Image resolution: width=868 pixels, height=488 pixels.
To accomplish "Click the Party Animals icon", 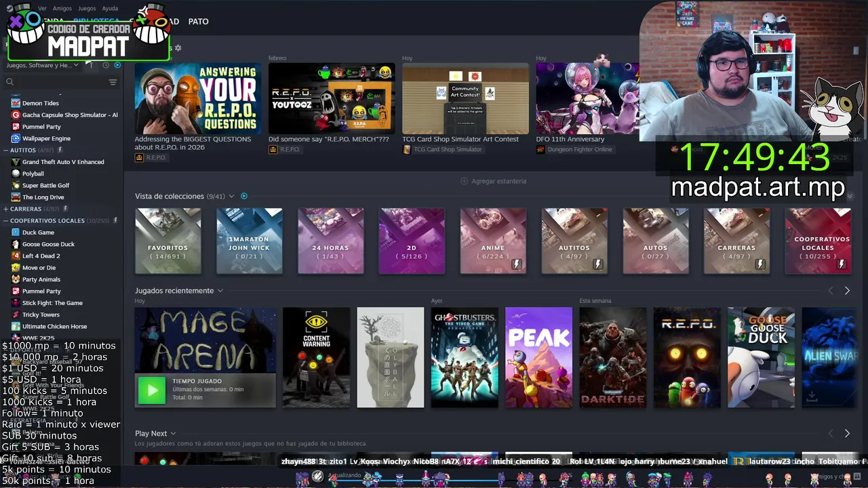I will point(16,279).
